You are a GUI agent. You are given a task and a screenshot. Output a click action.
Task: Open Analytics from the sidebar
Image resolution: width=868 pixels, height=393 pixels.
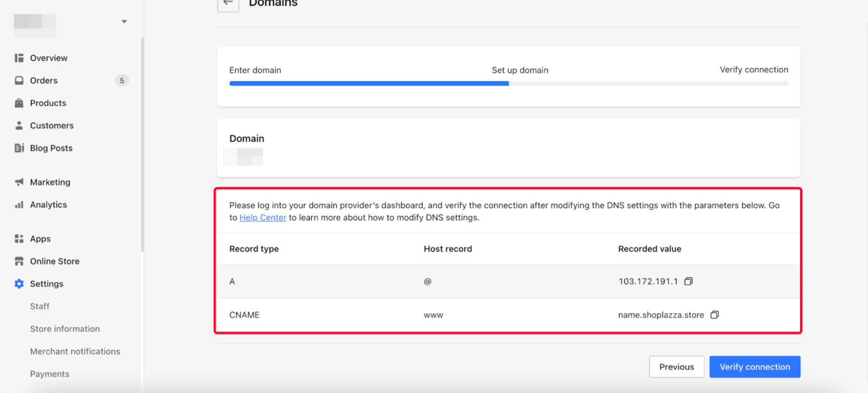48,205
